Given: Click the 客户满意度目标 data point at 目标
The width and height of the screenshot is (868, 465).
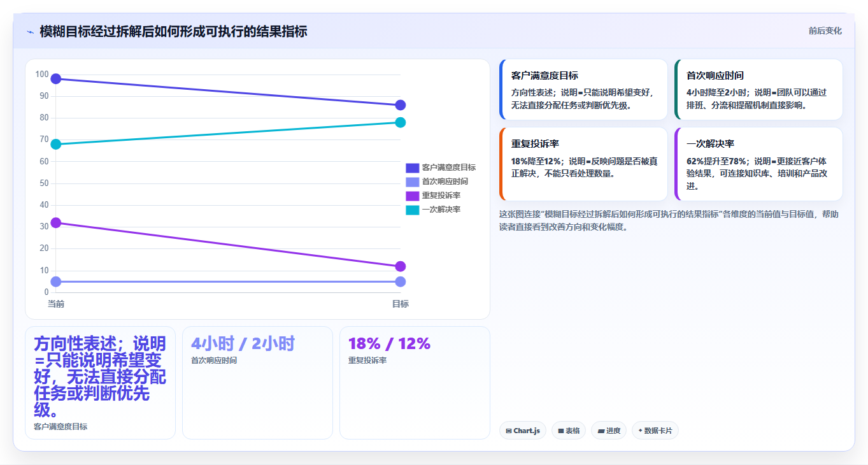Looking at the screenshot, I should [x=401, y=105].
